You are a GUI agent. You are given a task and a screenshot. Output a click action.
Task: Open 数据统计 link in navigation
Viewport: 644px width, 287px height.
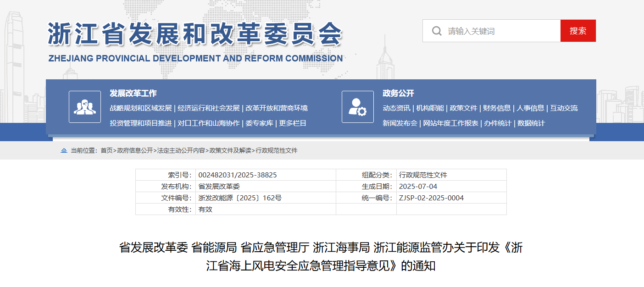pyautogui.click(x=531, y=123)
